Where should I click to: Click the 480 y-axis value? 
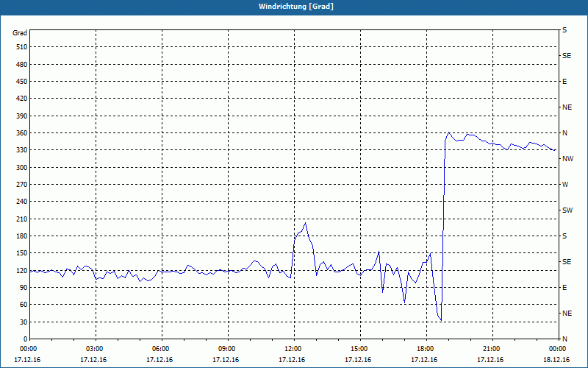point(22,64)
